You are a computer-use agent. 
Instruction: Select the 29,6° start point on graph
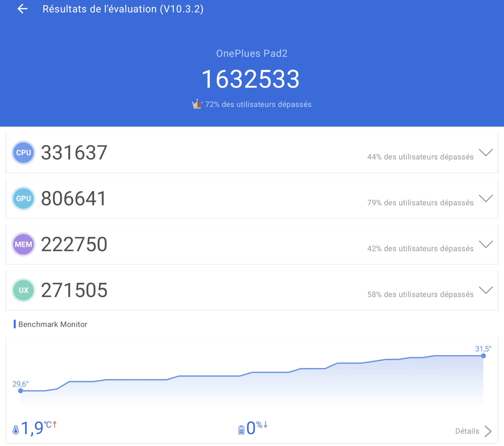20,391
